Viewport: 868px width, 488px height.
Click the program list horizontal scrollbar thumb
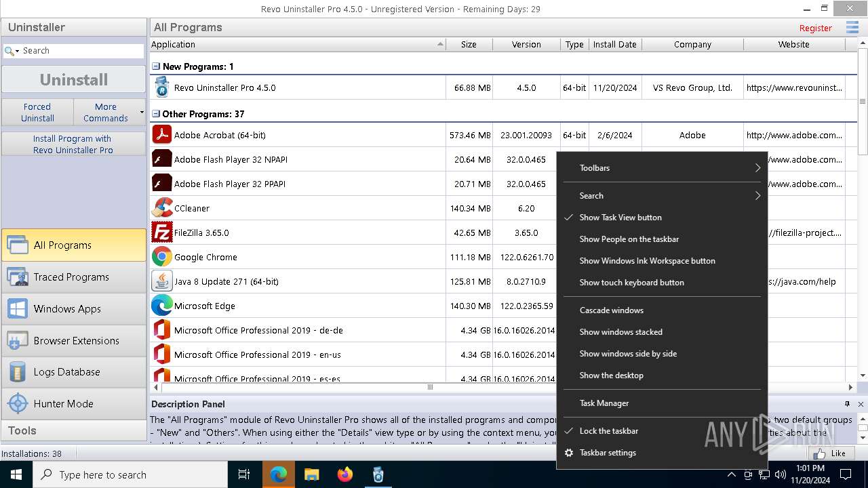[x=429, y=387]
